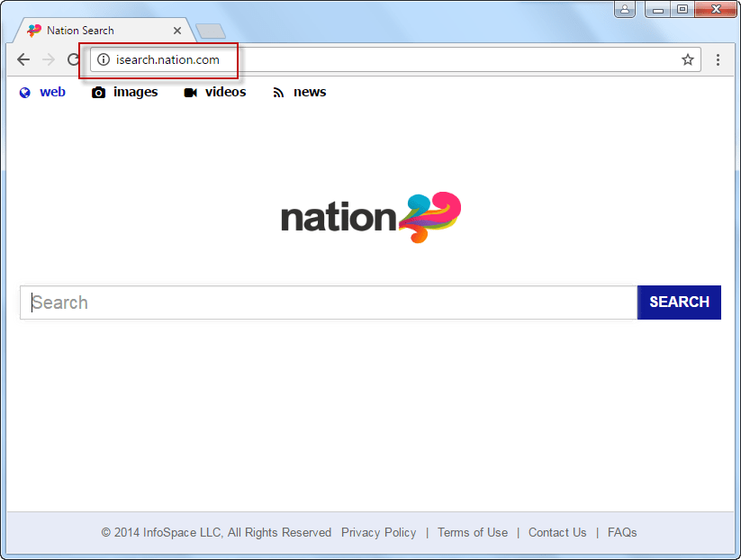
Task: Bookmark page with the star icon
Action: (688, 59)
